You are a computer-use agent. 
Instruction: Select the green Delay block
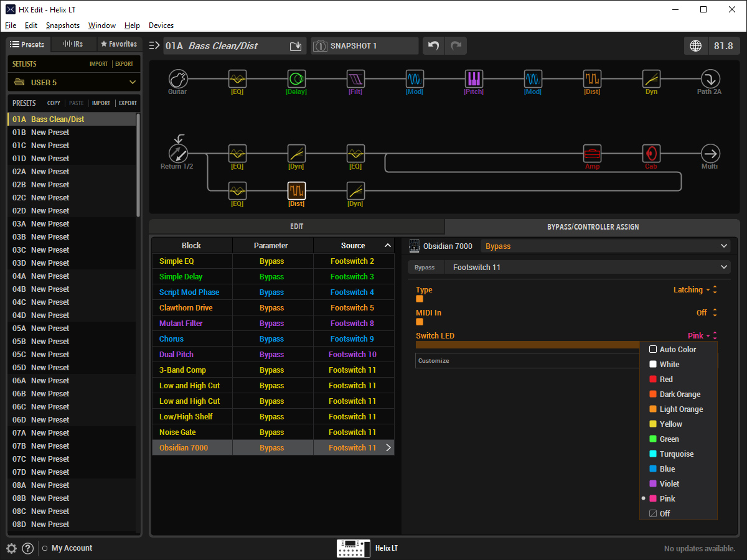click(x=296, y=79)
